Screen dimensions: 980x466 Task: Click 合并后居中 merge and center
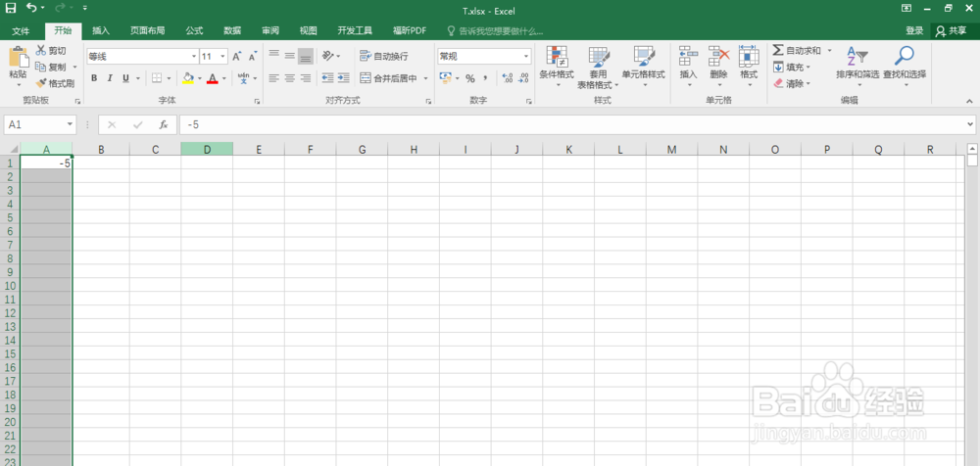[389, 78]
